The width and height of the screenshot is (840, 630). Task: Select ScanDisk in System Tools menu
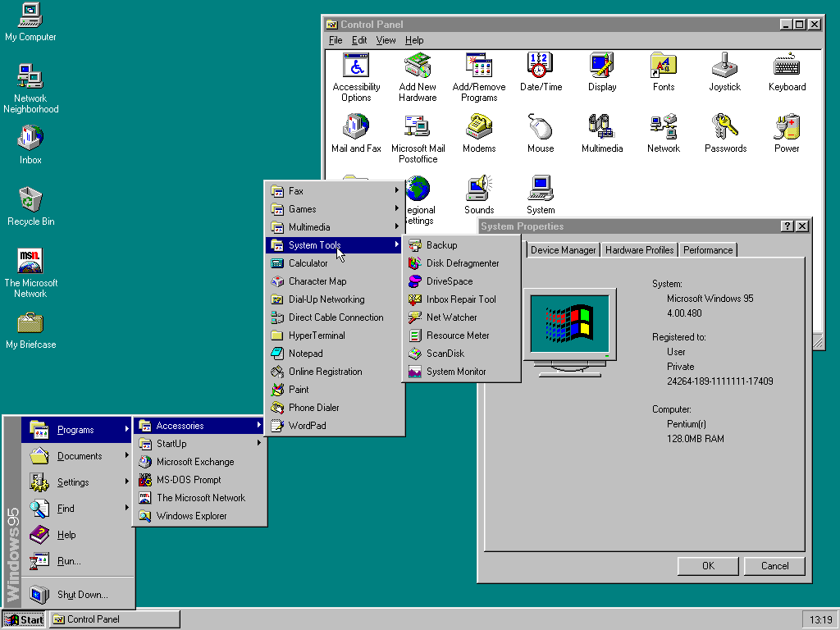pyautogui.click(x=445, y=354)
